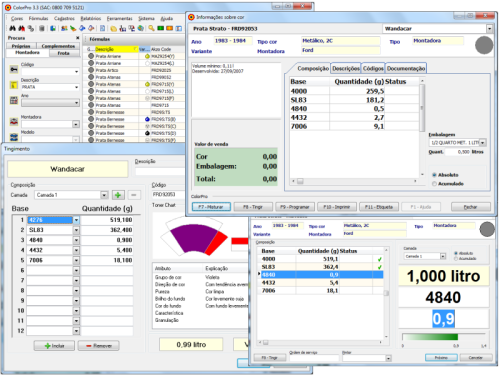This screenshot has width=500, height=375.
Task: Click the black binoculars search icon
Action: pyautogui.click(x=12, y=28)
